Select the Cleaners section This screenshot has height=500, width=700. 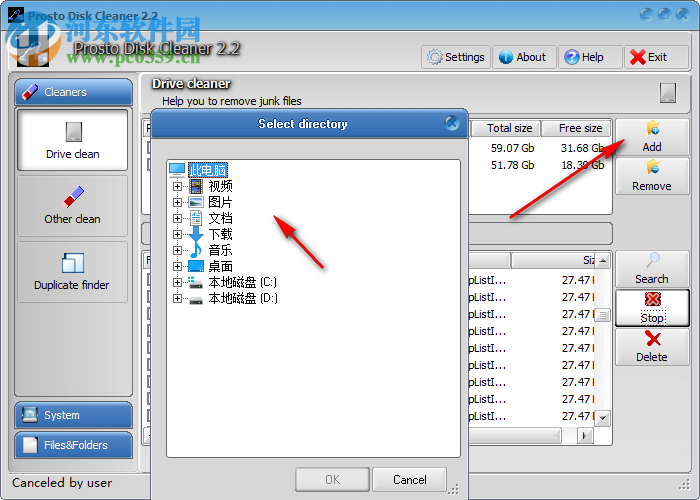click(x=74, y=92)
